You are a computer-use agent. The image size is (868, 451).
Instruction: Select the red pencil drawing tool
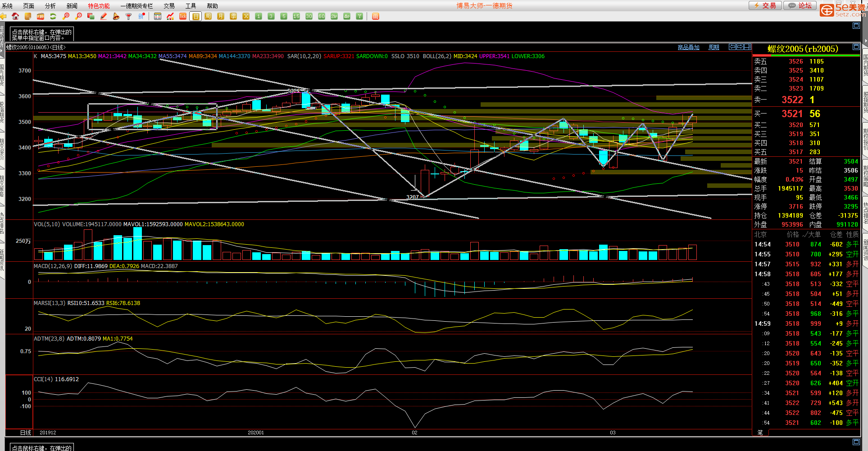104,16
